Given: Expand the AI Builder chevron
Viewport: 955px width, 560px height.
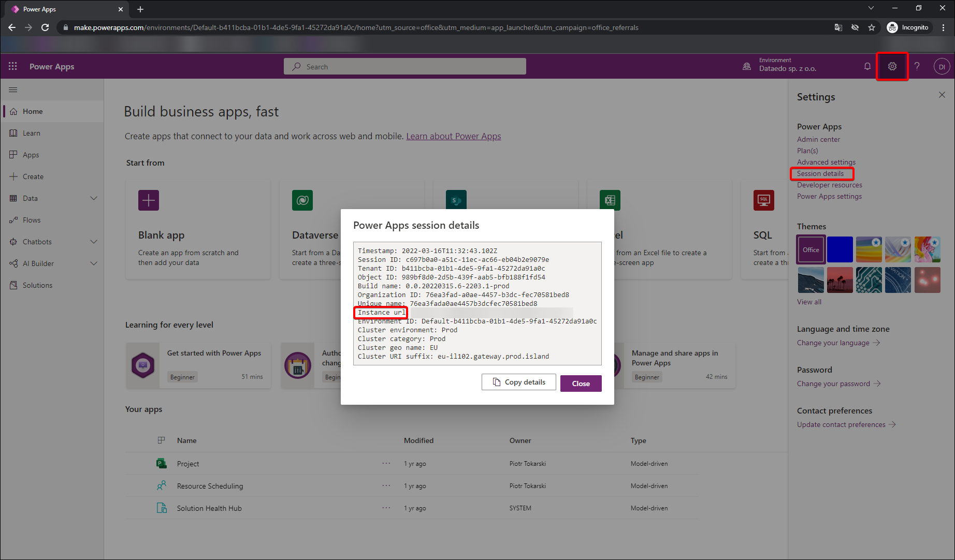Looking at the screenshot, I should click(x=94, y=263).
